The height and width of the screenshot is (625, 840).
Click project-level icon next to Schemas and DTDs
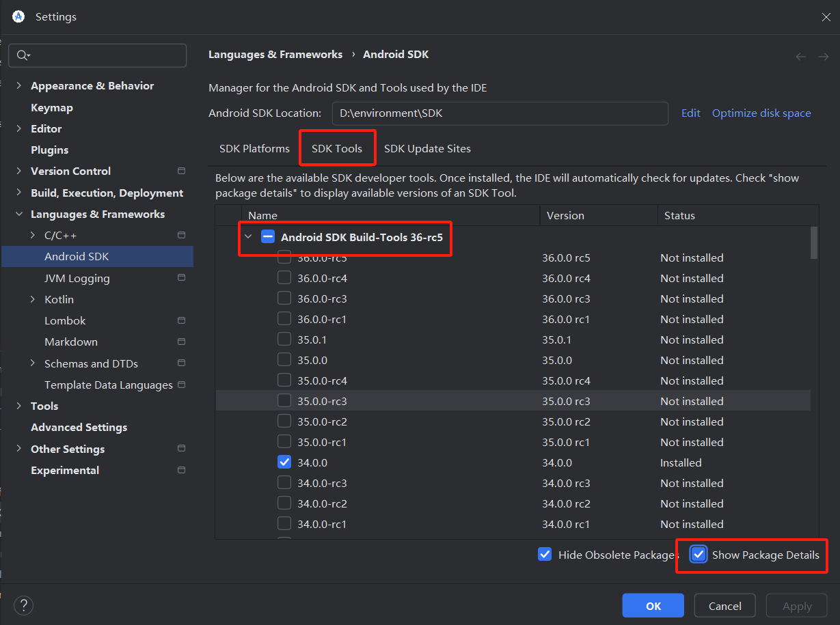coord(181,363)
